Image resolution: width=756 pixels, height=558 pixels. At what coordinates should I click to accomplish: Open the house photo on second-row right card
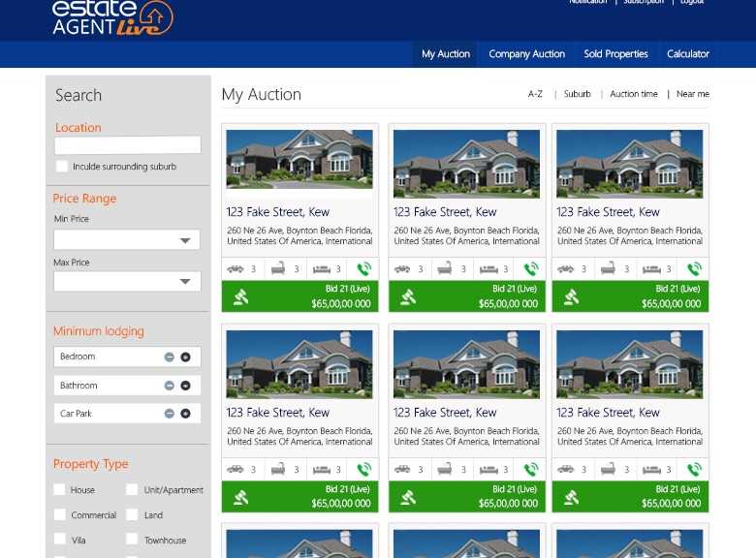click(630, 364)
